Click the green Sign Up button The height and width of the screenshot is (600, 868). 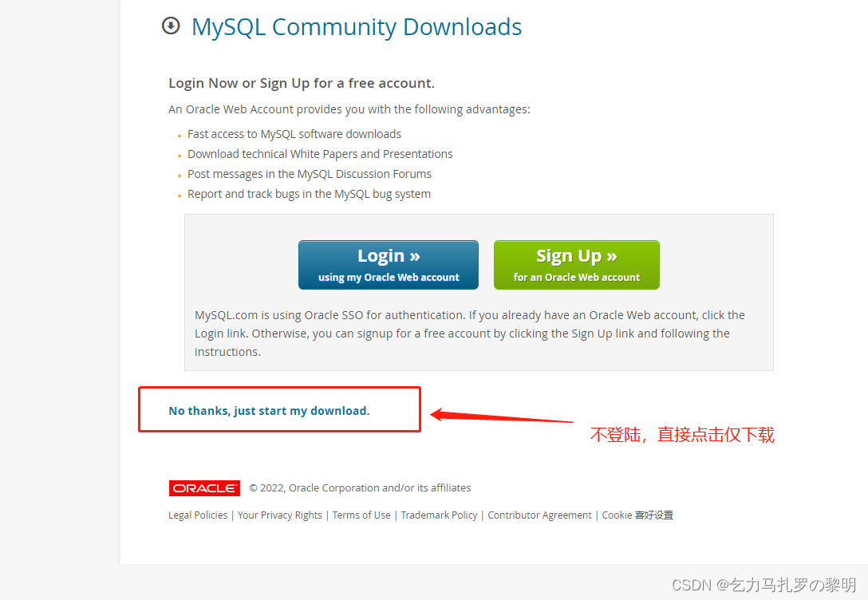click(576, 265)
